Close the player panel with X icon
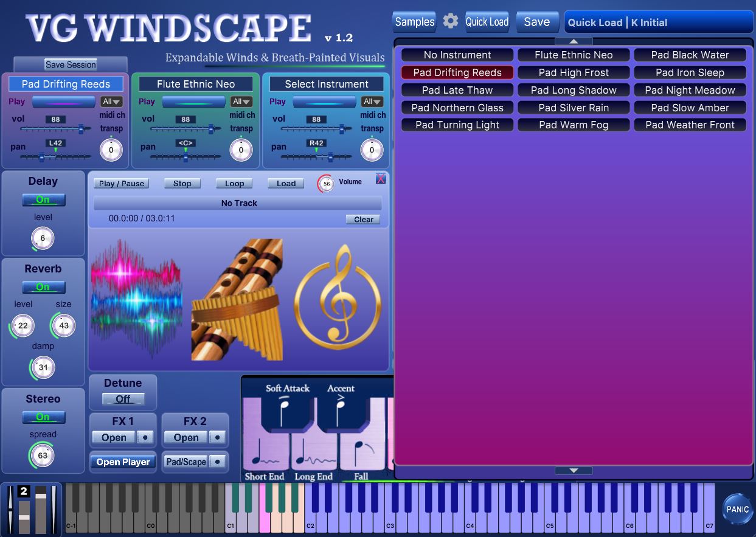The height and width of the screenshot is (537, 756). point(381,178)
